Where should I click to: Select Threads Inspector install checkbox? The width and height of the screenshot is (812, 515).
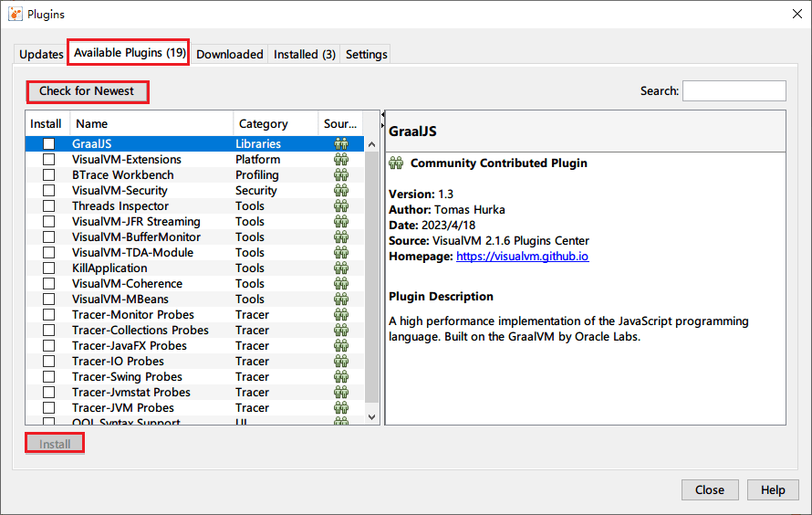tap(48, 206)
